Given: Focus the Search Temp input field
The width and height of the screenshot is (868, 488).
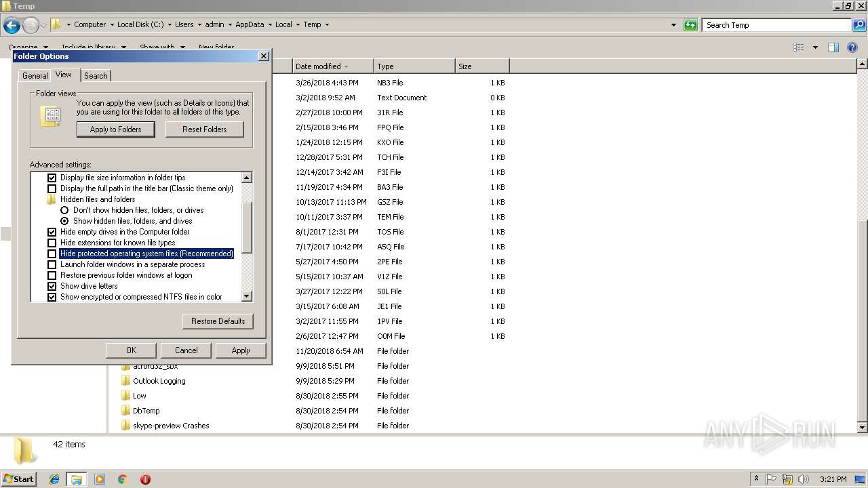Looking at the screenshot, I should pos(776,25).
